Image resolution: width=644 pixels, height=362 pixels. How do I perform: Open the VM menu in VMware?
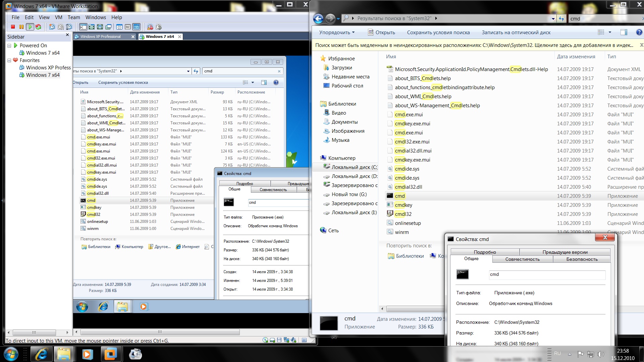[x=58, y=17]
